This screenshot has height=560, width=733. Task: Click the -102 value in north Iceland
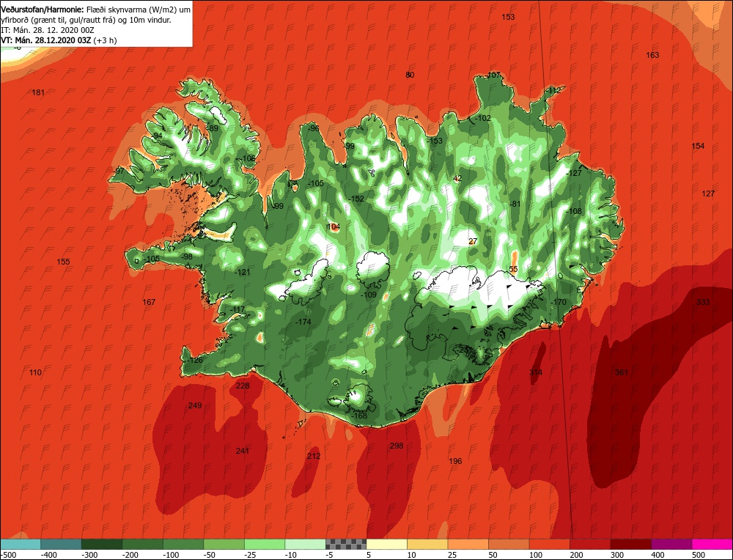pyautogui.click(x=483, y=118)
